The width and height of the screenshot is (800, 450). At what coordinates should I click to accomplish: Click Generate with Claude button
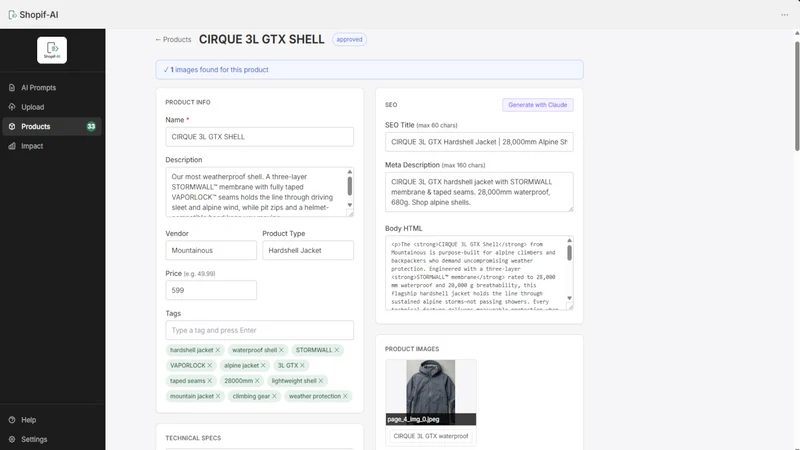click(x=538, y=105)
